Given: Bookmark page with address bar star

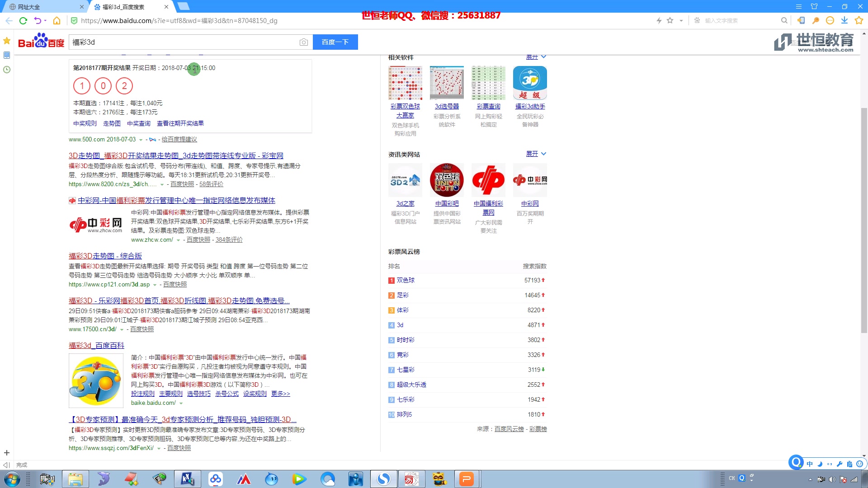Looking at the screenshot, I should click(670, 20).
